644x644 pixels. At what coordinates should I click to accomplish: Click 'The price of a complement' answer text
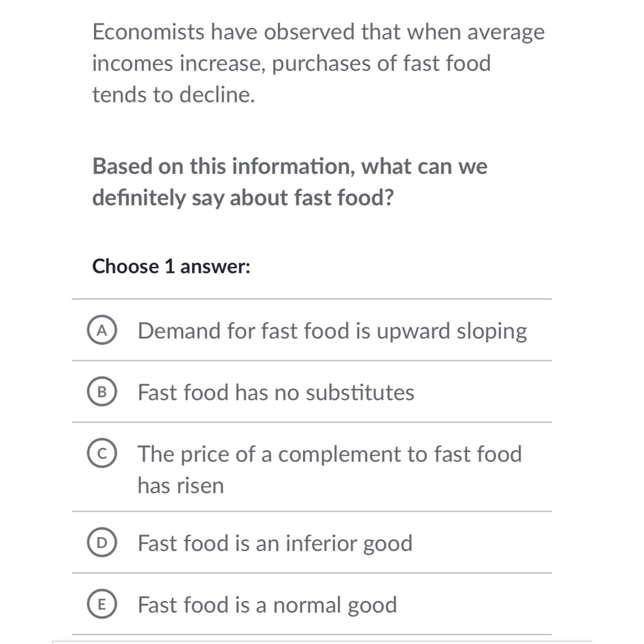point(330,469)
